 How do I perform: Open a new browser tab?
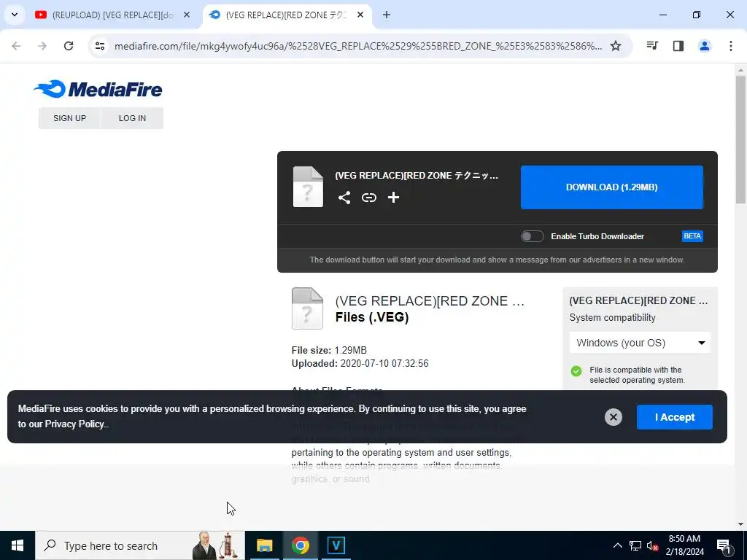click(387, 15)
